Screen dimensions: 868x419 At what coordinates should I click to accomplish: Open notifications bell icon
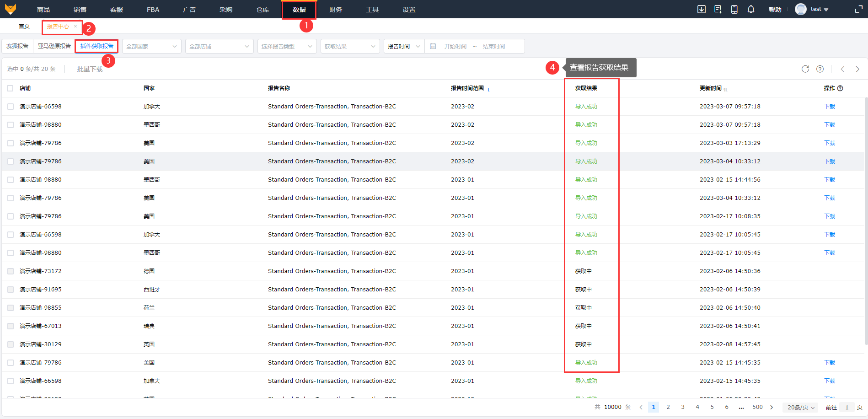point(750,10)
